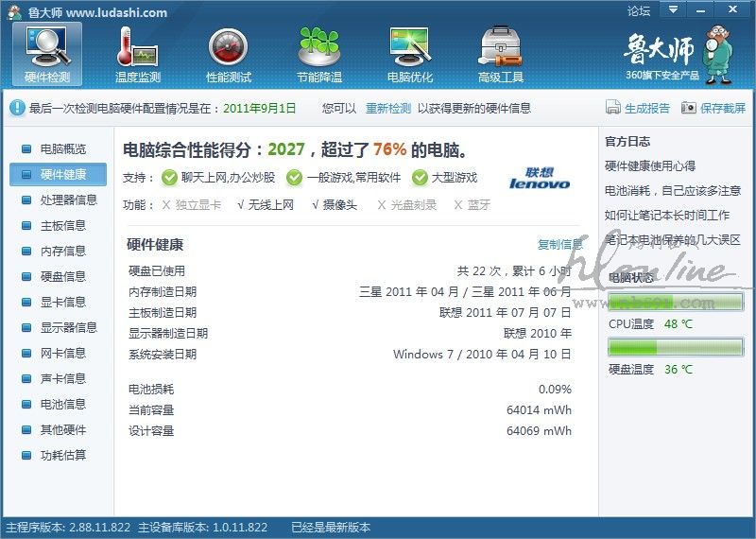Click the green check beside 聊天上网,办公炒股
The height and width of the screenshot is (539, 756).
169,178
